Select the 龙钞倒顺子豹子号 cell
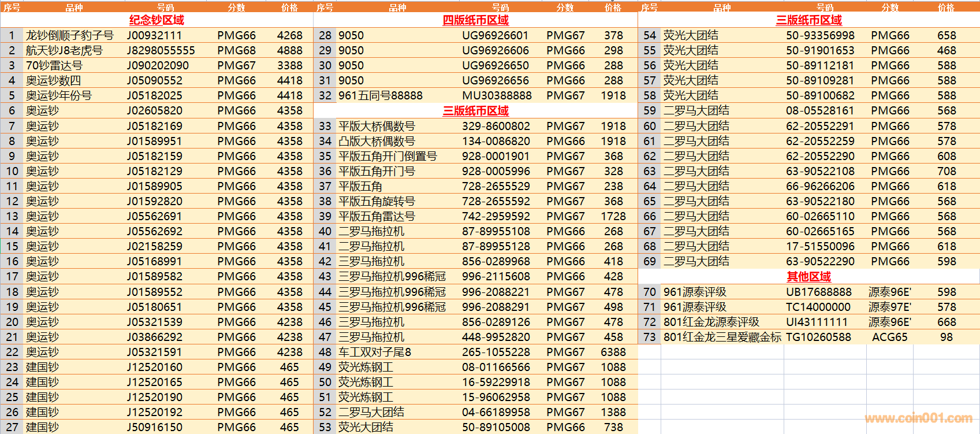980x434 pixels. (70, 35)
